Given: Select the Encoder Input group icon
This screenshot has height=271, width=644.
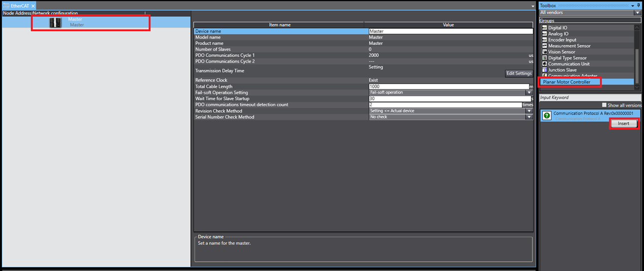Looking at the screenshot, I should coord(544,40).
